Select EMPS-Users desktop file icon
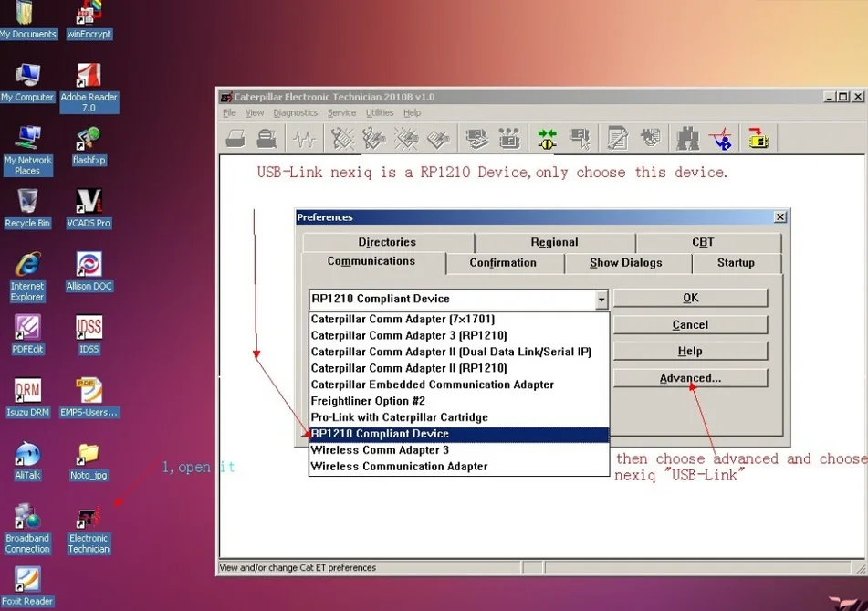 [x=89, y=397]
